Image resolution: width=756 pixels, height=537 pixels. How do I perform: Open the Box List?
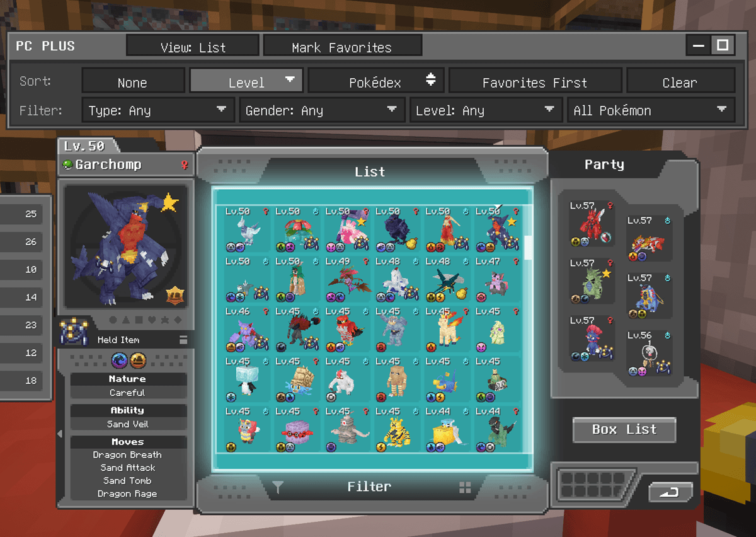click(x=624, y=430)
